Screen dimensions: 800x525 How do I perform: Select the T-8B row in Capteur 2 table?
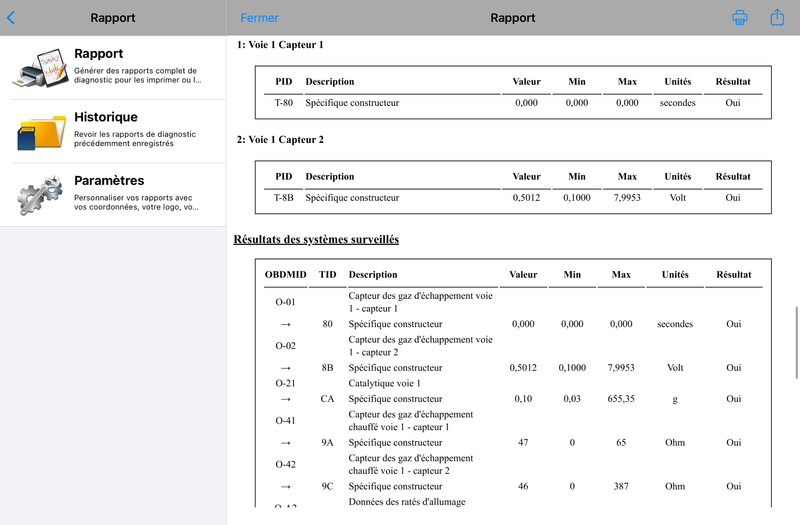pos(513,197)
